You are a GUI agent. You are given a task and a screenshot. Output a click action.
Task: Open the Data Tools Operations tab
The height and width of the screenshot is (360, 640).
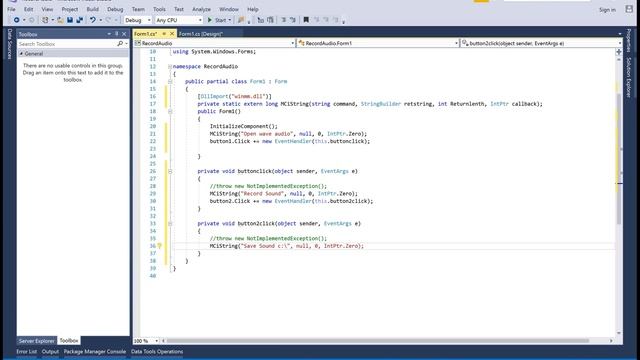(157, 351)
